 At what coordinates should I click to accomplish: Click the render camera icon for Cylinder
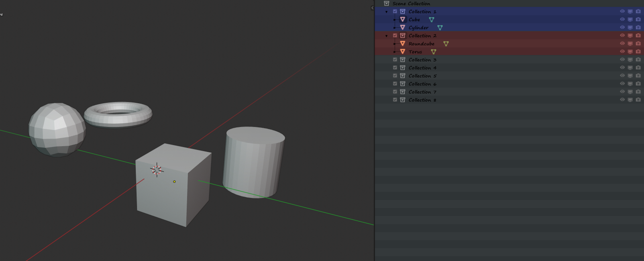point(638,27)
